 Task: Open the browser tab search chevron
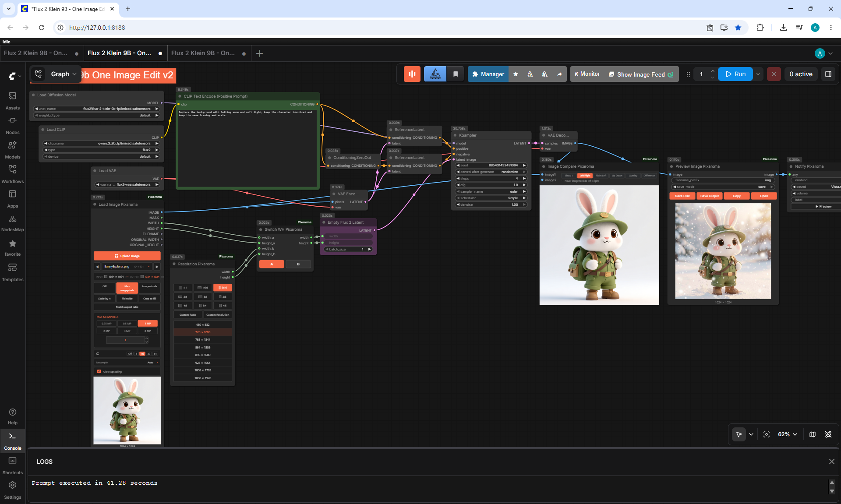click(x=9, y=9)
